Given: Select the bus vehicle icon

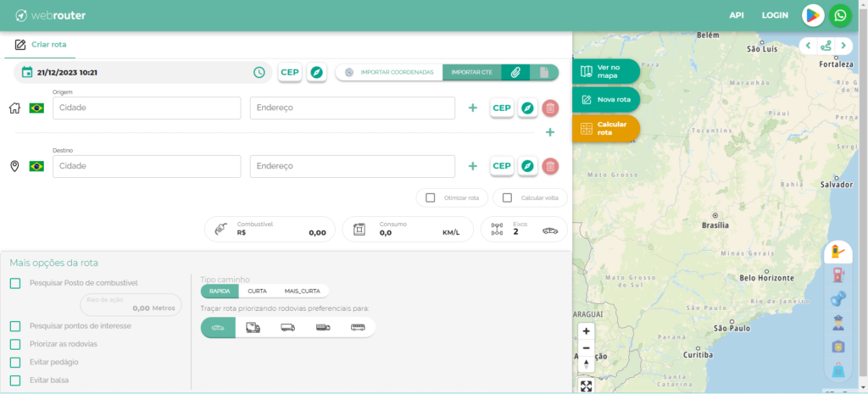Looking at the screenshot, I should (x=358, y=328).
